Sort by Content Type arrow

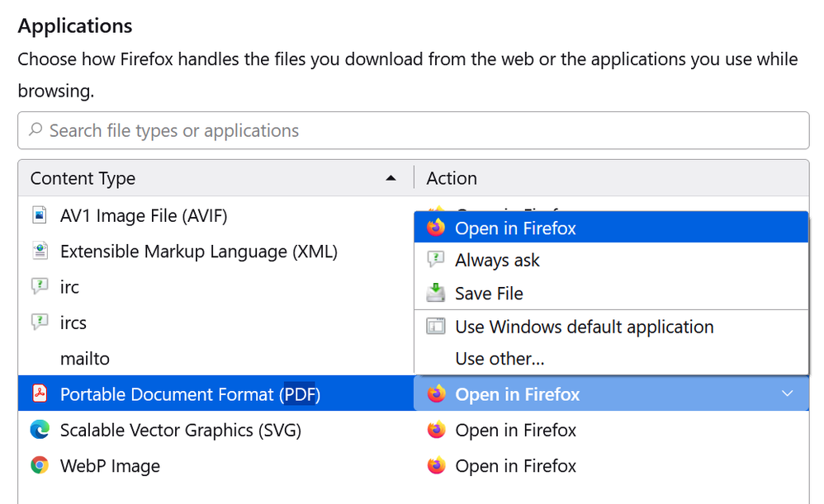pos(391,178)
